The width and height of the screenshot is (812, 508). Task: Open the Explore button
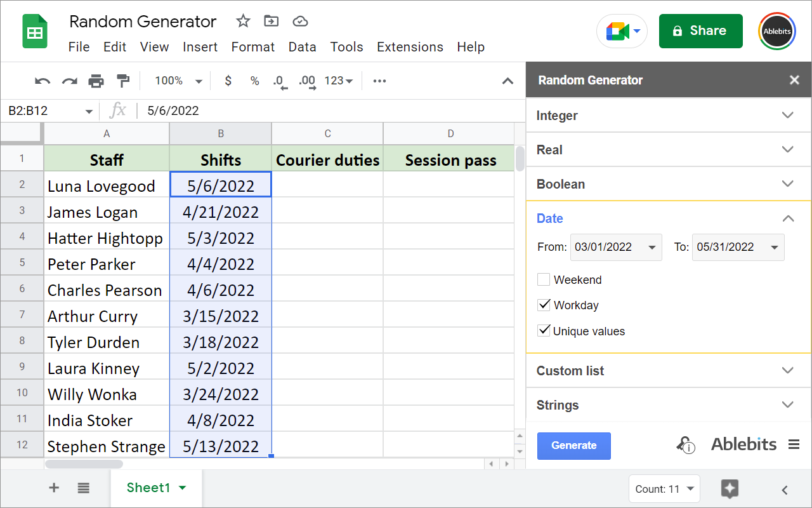point(730,489)
